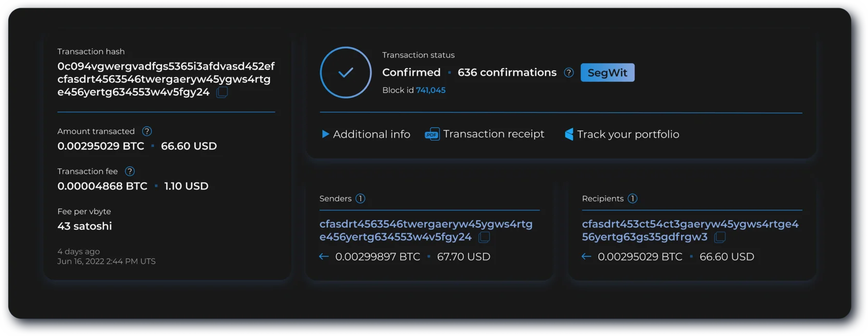Copy the transaction hash using copy icon
This screenshot has height=336, width=868.
(222, 93)
